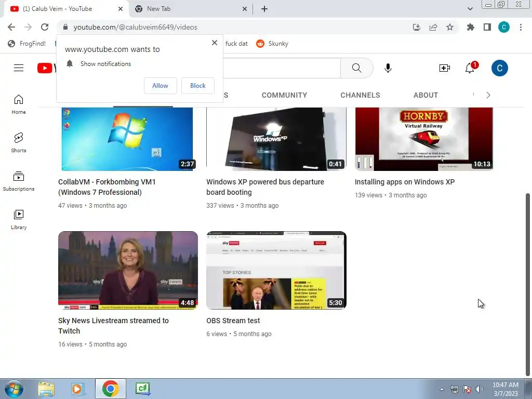Open Sky News Livestream video thumbnail
532x399 pixels.
coord(128,270)
